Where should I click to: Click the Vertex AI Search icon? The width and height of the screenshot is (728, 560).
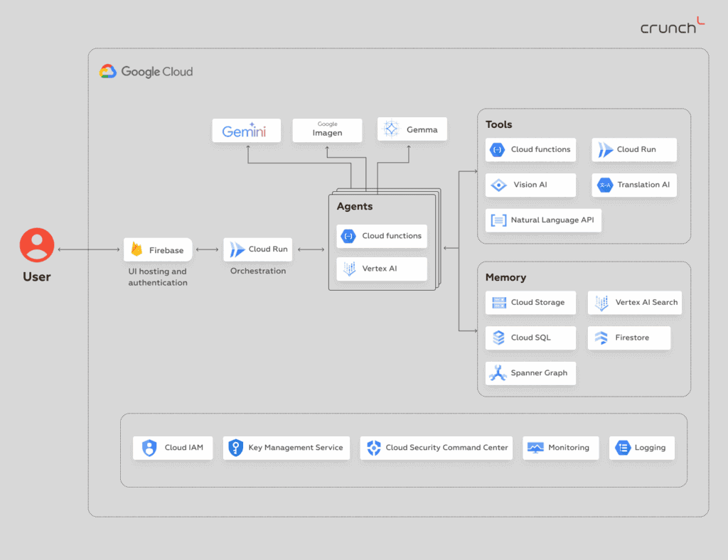point(601,303)
